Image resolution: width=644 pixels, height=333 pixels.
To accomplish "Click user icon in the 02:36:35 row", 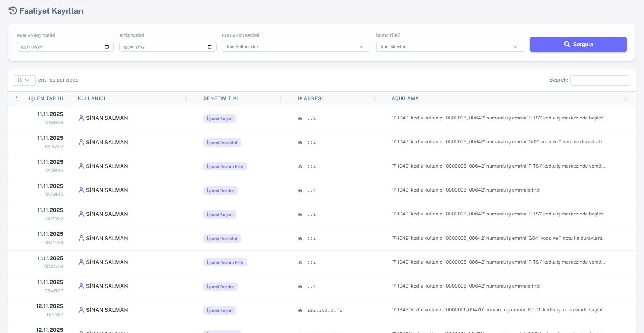I will [81, 118].
